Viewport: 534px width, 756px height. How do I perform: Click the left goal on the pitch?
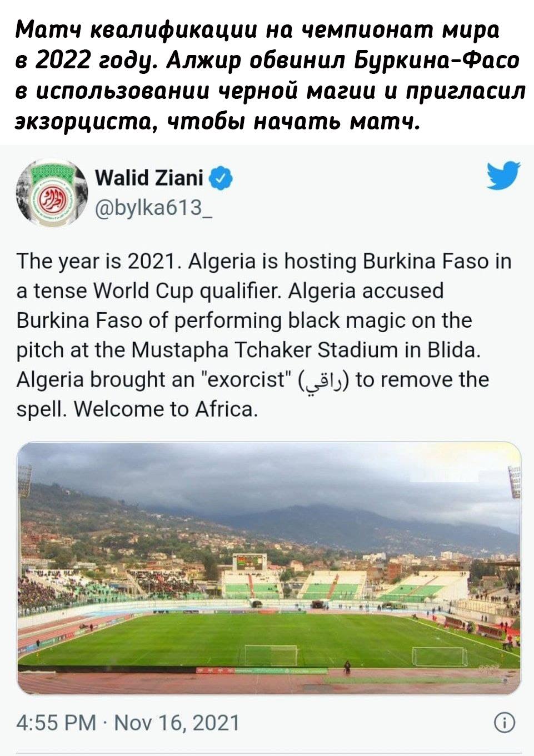point(271,655)
